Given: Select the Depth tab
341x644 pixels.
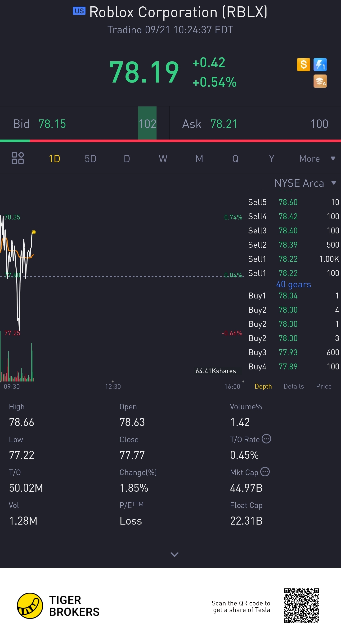Looking at the screenshot, I should point(263,386).
